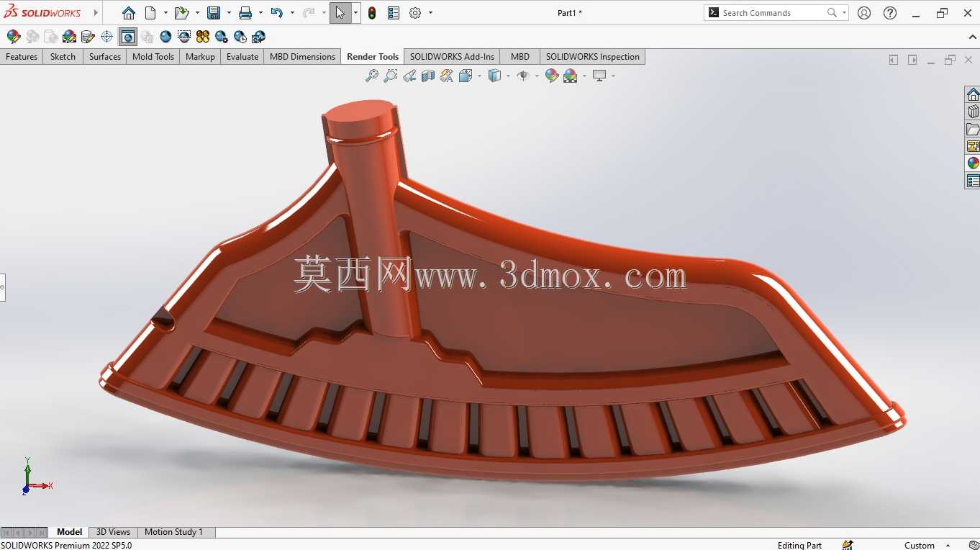This screenshot has width=980, height=550.
Task: Click the Custom unit system in status bar
Action: click(x=920, y=545)
